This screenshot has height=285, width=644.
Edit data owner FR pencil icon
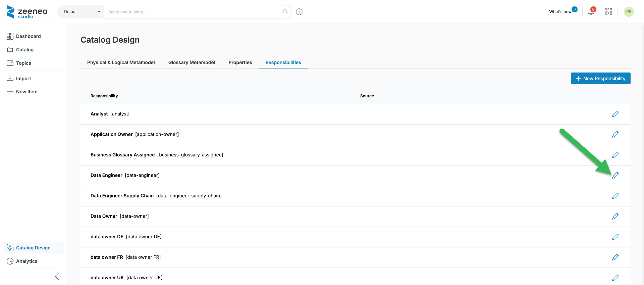(x=615, y=257)
